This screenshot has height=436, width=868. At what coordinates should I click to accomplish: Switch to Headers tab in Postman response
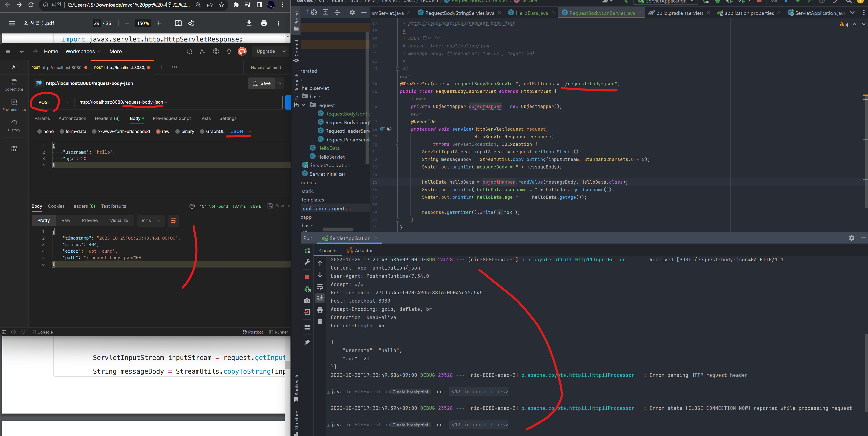[83, 206]
